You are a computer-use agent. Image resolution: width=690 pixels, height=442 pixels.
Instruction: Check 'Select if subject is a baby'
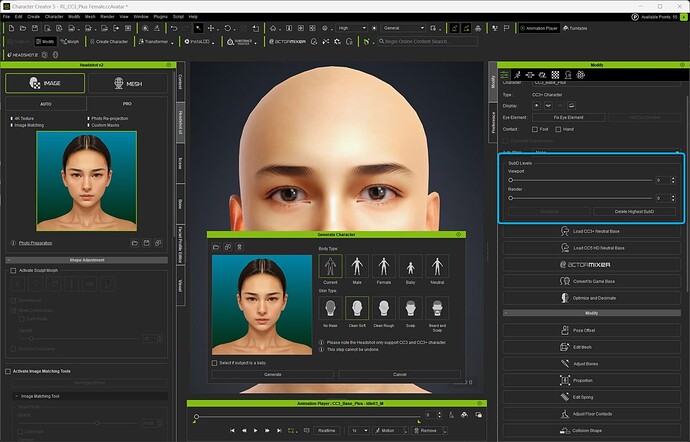[215, 363]
